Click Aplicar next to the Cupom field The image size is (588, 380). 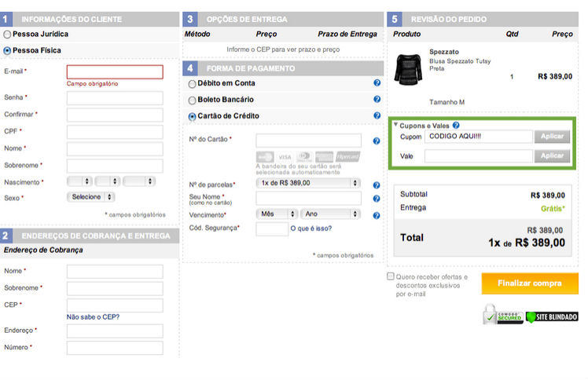(x=553, y=137)
